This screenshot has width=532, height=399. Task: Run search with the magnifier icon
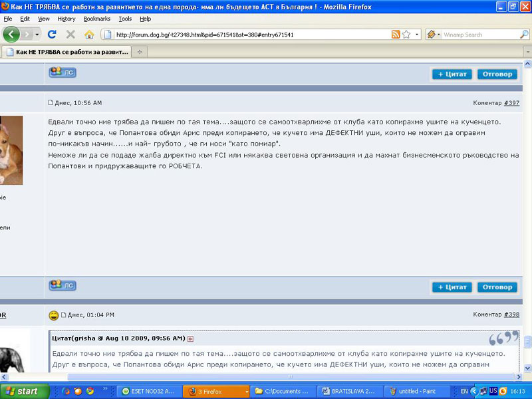524,35
